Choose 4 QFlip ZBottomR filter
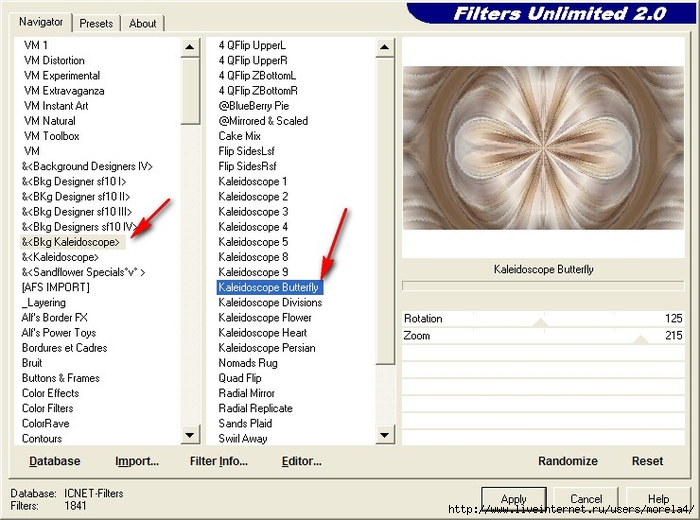Image resolution: width=700 pixels, height=520 pixels. click(258, 91)
